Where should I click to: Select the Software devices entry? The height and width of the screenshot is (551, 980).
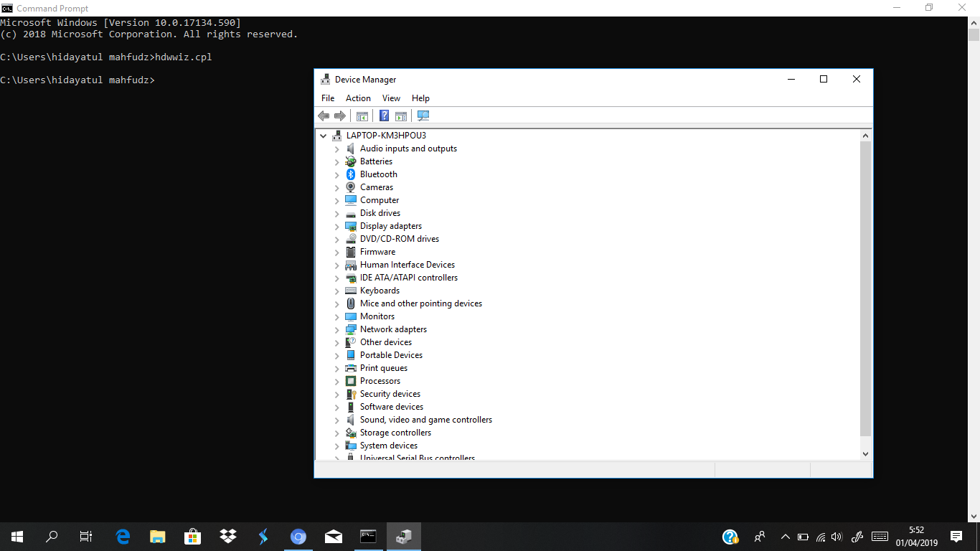click(x=392, y=407)
